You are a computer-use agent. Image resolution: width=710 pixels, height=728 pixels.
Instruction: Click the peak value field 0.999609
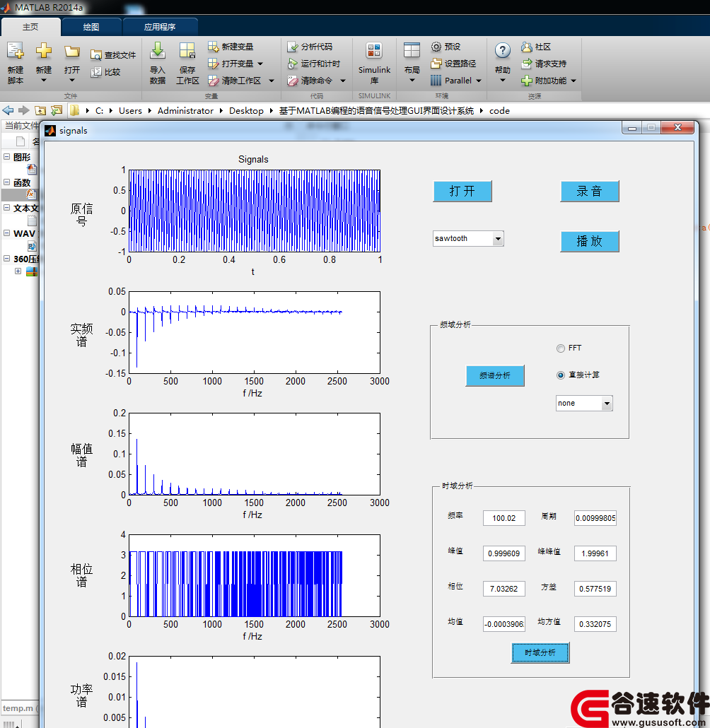[x=504, y=553]
